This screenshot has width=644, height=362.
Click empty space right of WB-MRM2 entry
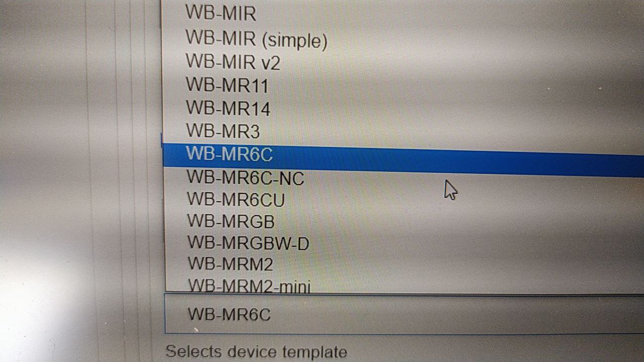pos(453,264)
